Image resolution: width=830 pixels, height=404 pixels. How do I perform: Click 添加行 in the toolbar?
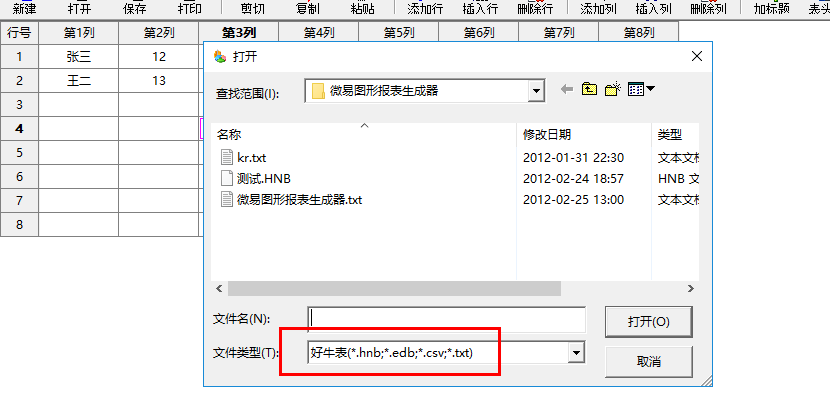[425, 9]
